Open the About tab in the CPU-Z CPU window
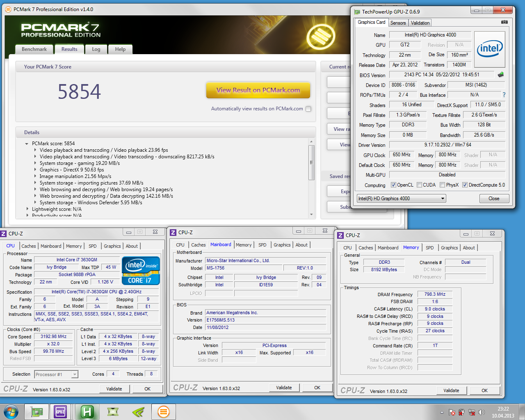 click(x=132, y=246)
